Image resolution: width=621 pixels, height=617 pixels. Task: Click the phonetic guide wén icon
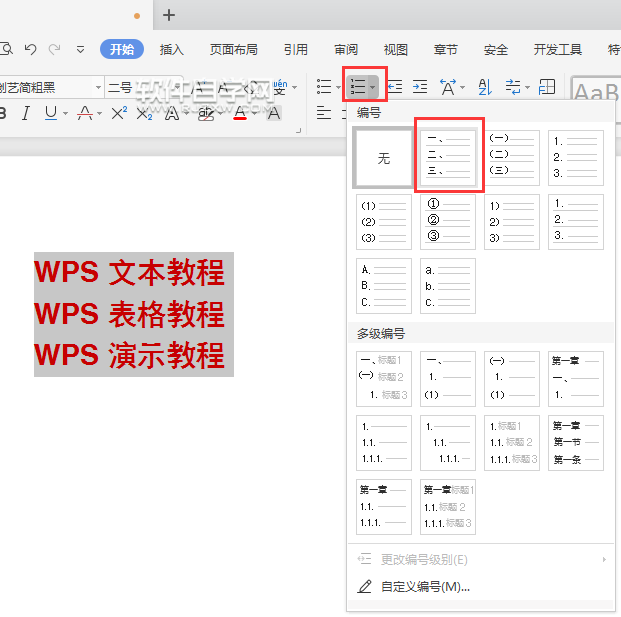coord(280,87)
